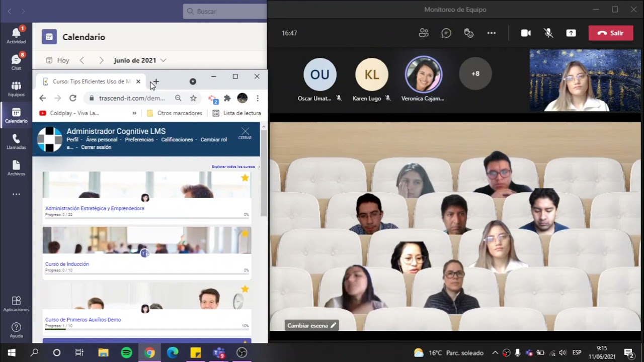Open Preferencias menu link

tap(139, 140)
